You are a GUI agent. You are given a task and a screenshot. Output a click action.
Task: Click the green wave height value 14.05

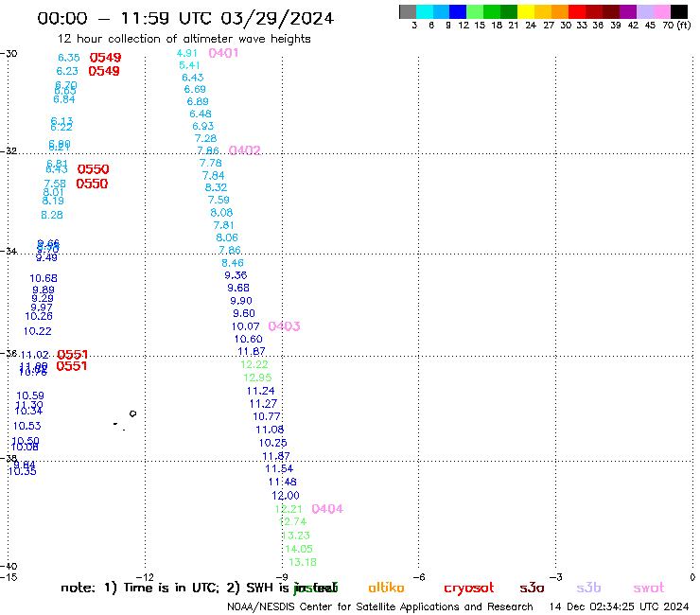(299, 549)
